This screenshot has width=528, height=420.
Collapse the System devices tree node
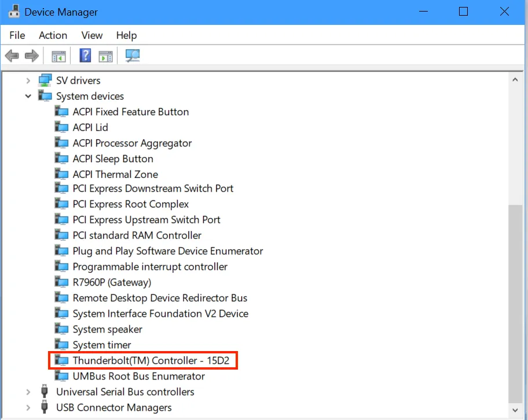[x=28, y=96]
